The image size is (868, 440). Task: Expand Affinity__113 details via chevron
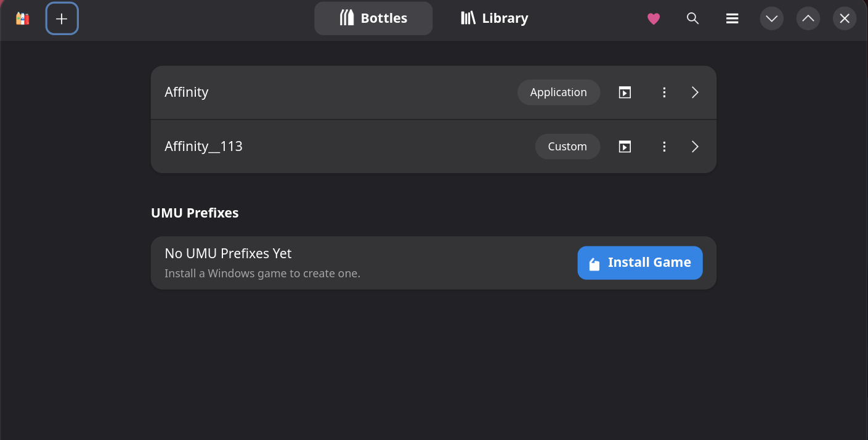tap(695, 147)
